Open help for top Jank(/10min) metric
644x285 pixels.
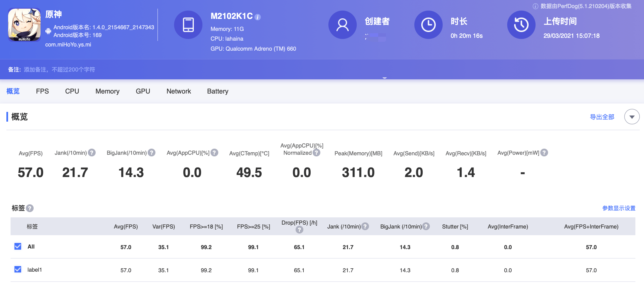(92, 153)
